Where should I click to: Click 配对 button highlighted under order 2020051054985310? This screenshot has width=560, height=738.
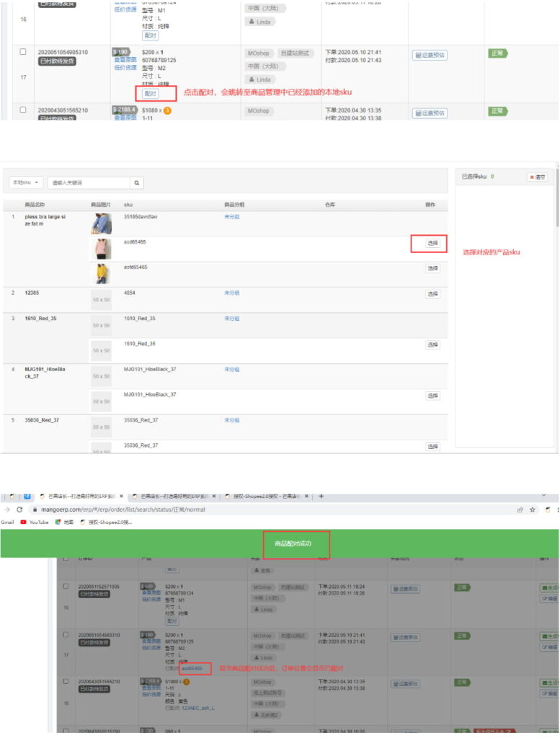point(150,94)
